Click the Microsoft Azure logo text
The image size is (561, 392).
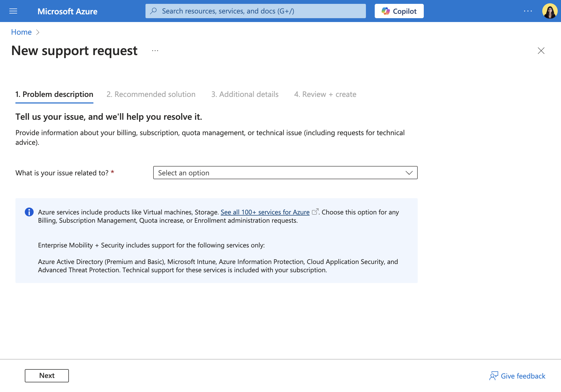tap(68, 11)
